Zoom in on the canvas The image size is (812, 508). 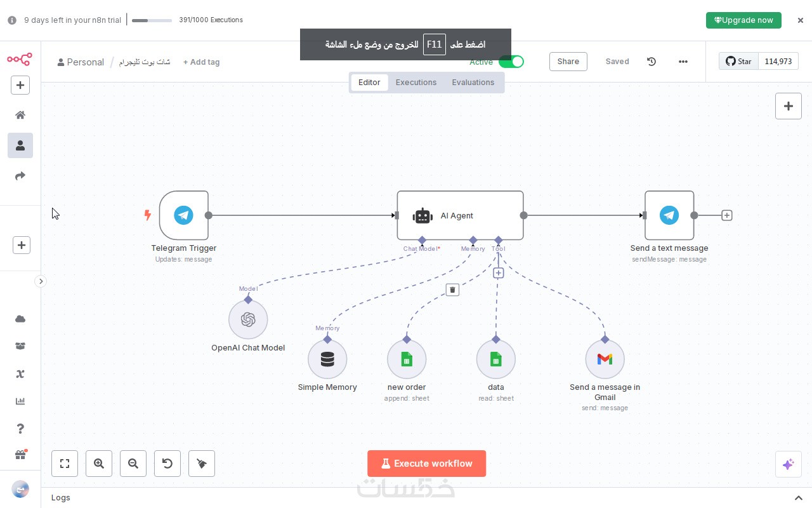(99, 464)
